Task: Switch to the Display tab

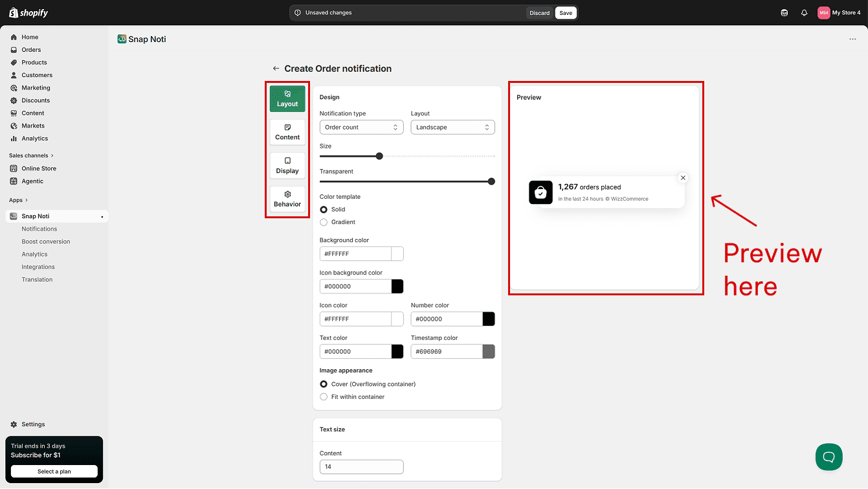Action: (287, 166)
